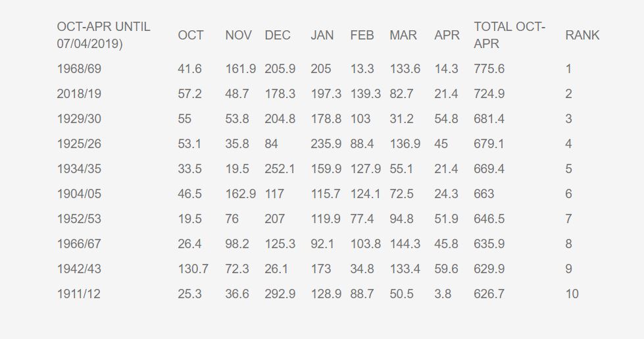Select the 1929/30 season row label

point(79,119)
